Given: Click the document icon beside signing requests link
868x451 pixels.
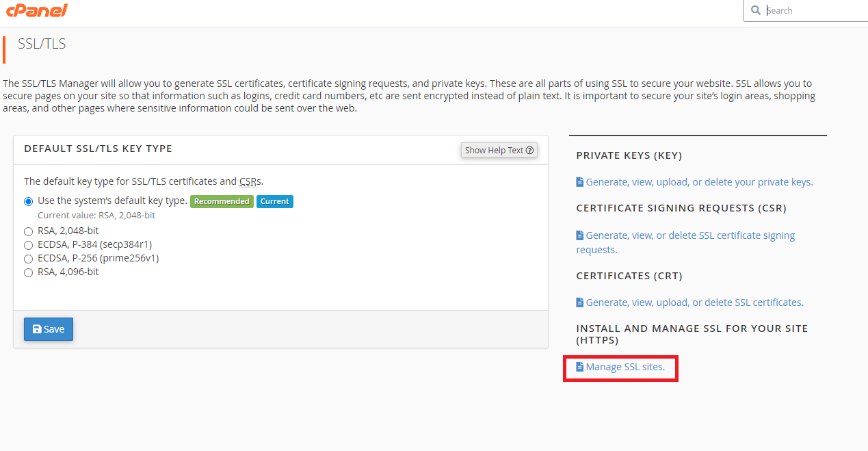Looking at the screenshot, I should tap(580, 235).
